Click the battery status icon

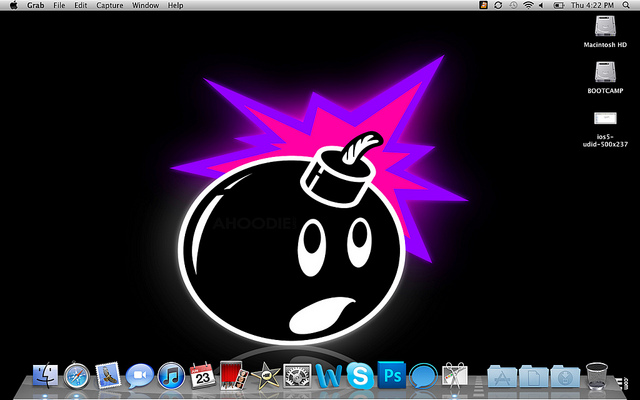click(x=558, y=5)
